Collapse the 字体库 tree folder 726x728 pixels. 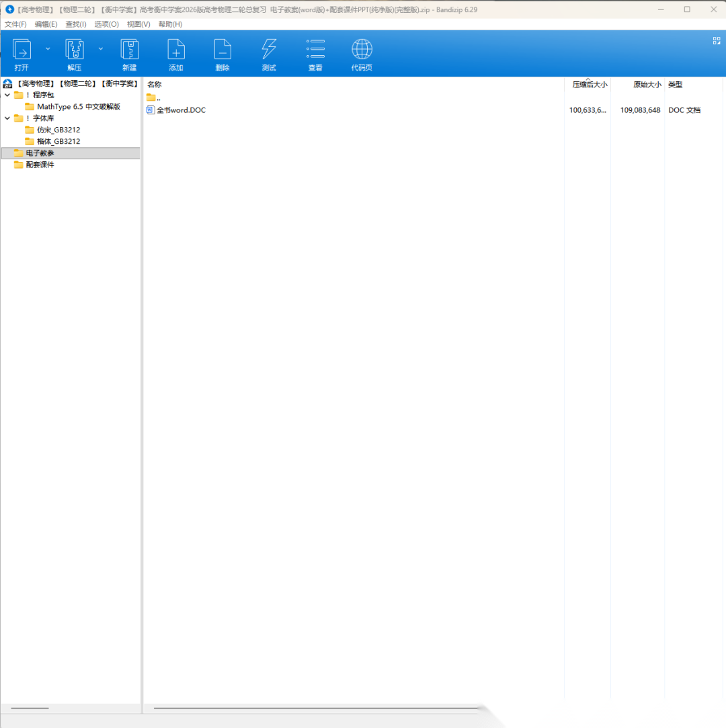click(x=7, y=118)
